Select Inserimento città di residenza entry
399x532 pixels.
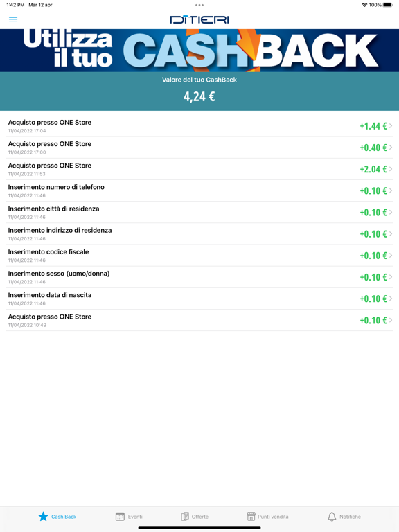[x=199, y=213]
